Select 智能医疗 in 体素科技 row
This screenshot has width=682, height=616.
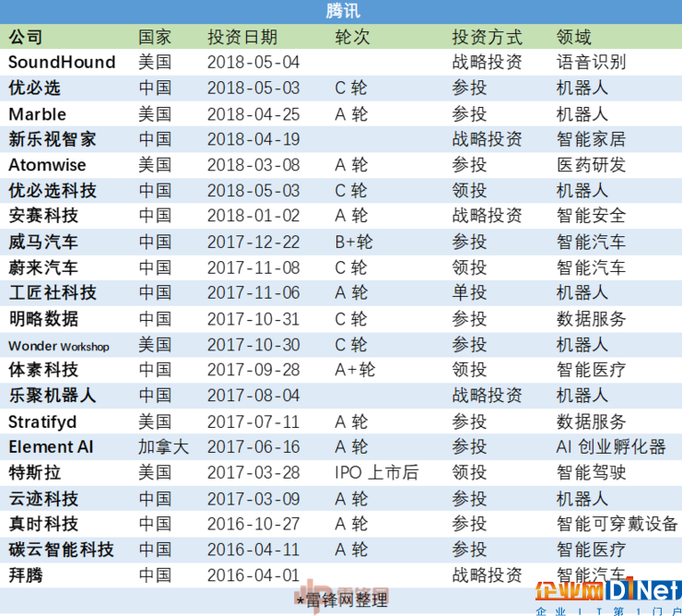[x=591, y=370]
